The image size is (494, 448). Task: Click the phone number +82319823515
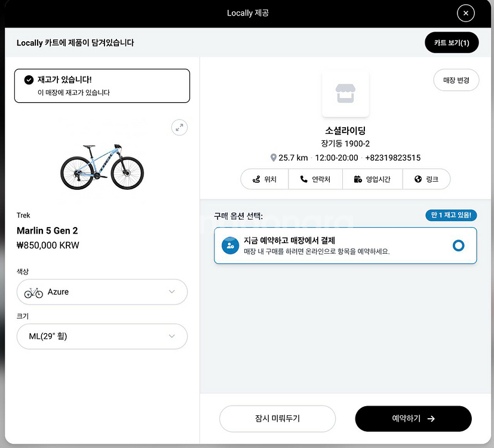392,158
